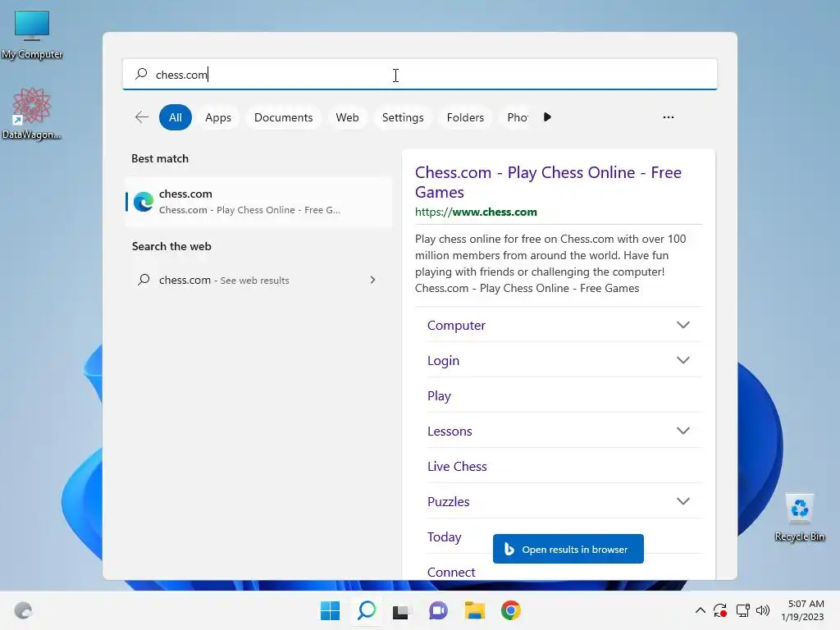This screenshot has width=840, height=630.
Task: Open the https://www.chess.com URL link
Action: coord(476,212)
